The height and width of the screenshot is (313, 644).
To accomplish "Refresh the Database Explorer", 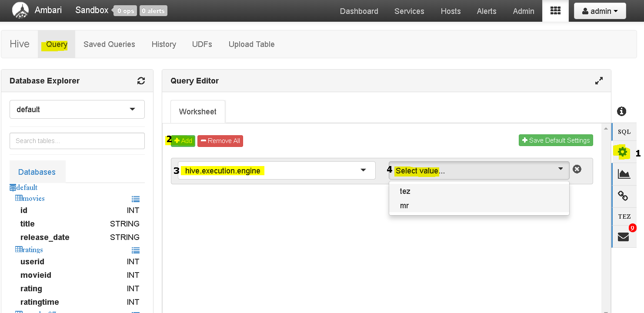I will [141, 81].
